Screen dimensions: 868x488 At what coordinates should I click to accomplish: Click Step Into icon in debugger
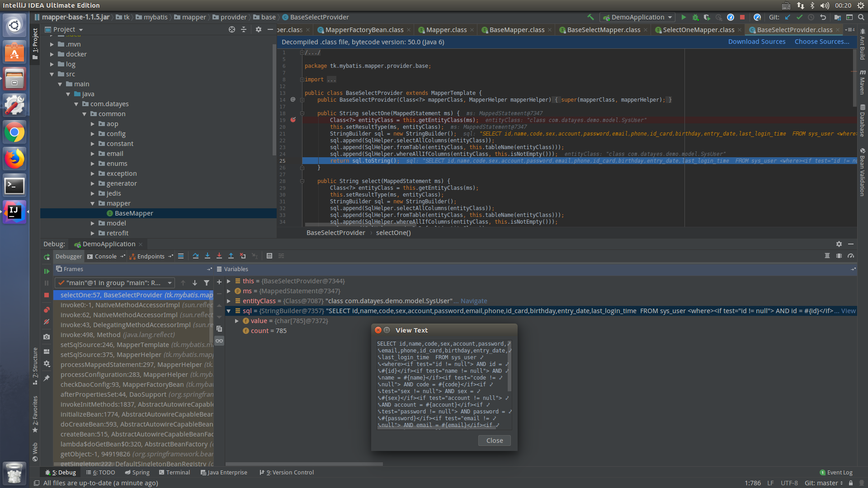pyautogui.click(x=208, y=256)
